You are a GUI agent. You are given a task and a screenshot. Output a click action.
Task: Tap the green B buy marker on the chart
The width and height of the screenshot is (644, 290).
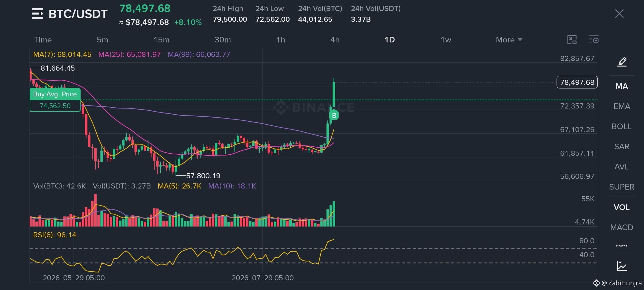334,115
